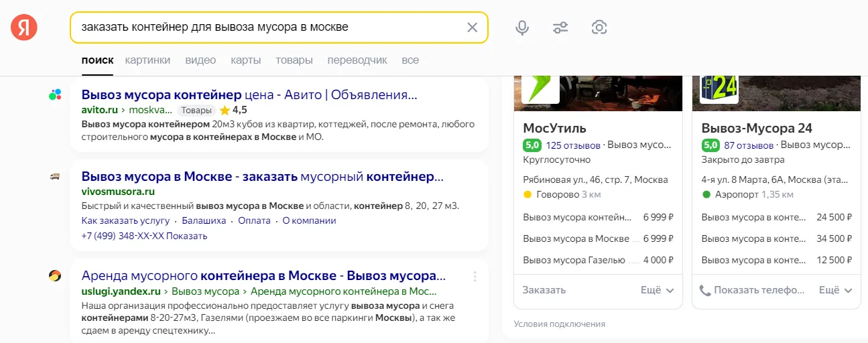Show all services via все tab

tap(410, 60)
